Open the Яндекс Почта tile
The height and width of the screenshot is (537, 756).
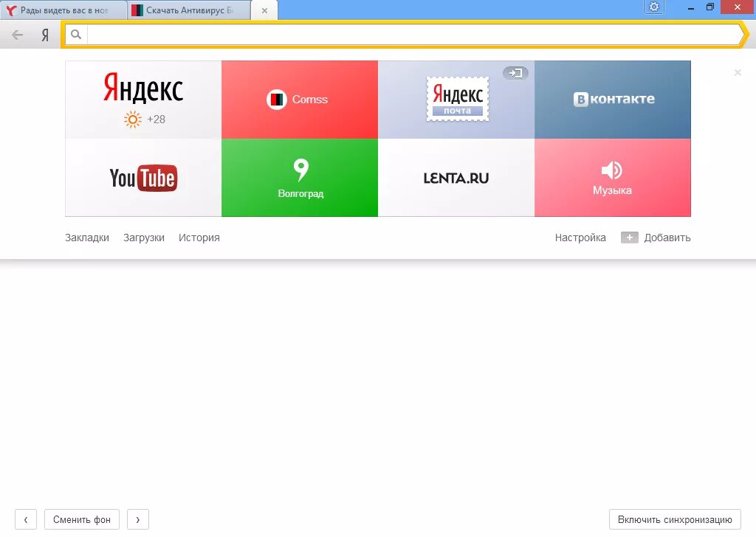tap(456, 100)
